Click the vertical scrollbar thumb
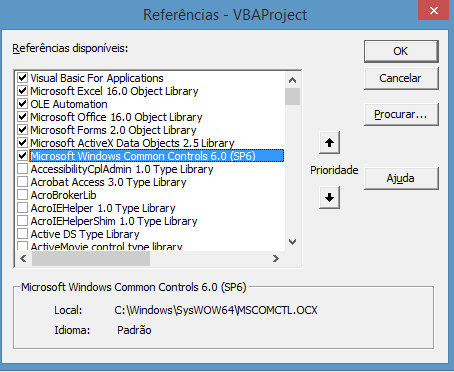The height and width of the screenshot is (372, 454). (292, 96)
